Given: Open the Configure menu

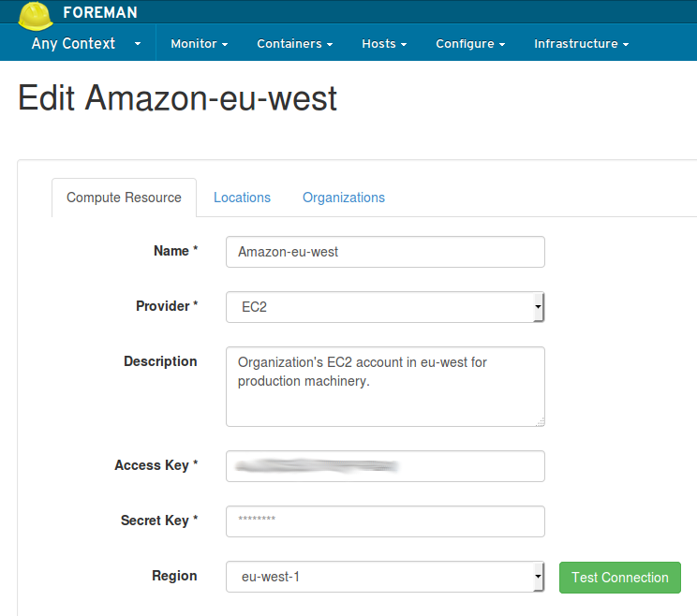Looking at the screenshot, I should 470,44.
